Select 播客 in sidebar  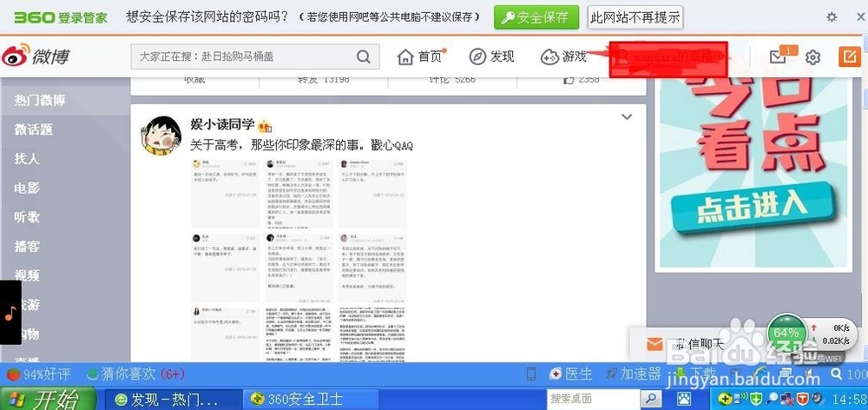click(27, 246)
